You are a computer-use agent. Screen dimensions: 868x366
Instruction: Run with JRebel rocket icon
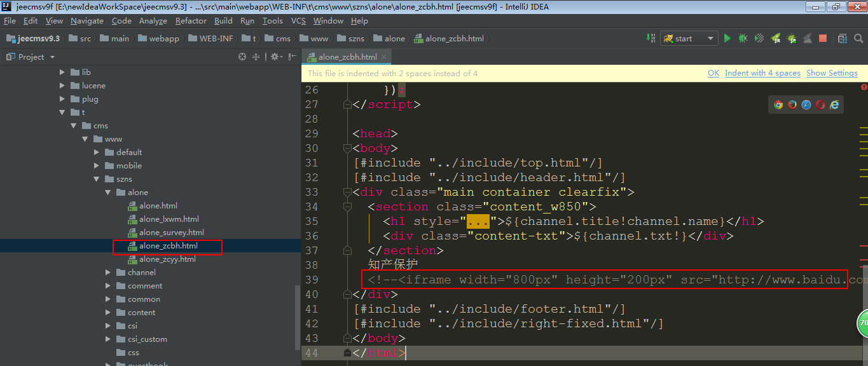click(x=776, y=38)
